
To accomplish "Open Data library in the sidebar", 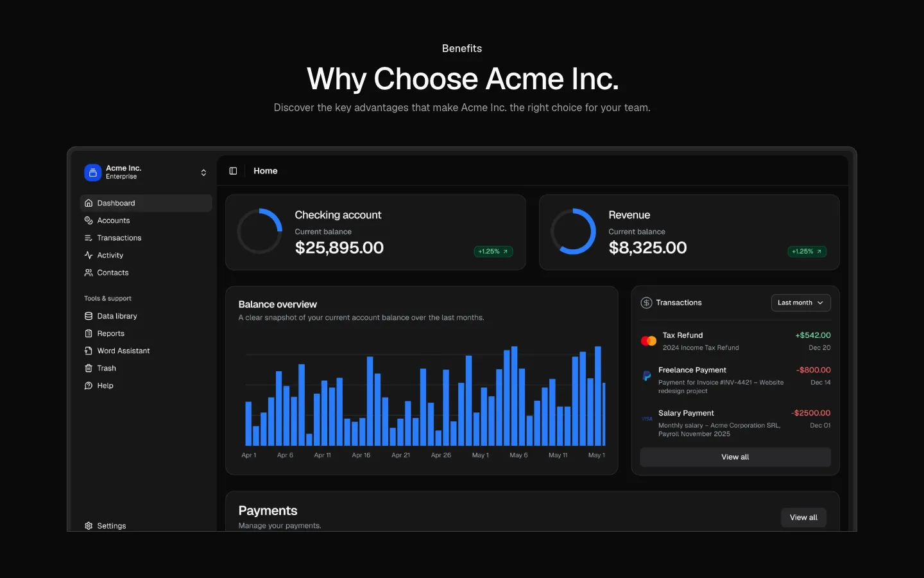I will [146, 316].
